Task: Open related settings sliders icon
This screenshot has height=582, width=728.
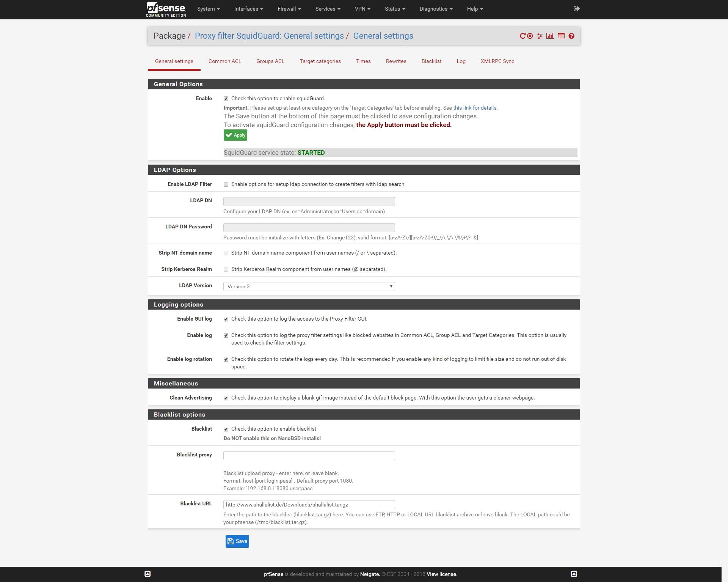Action: tap(540, 36)
